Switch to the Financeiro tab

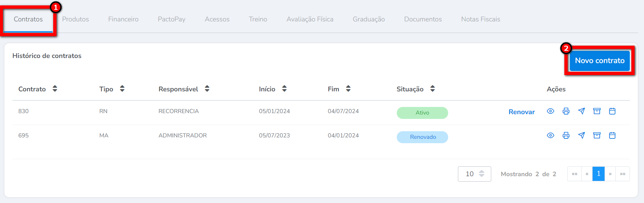[123, 19]
